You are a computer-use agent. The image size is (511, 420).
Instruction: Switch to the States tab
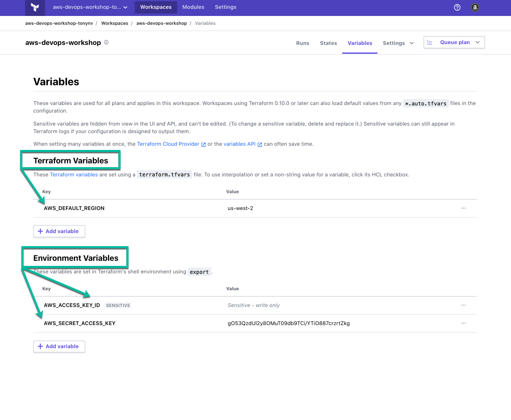[x=328, y=43]
